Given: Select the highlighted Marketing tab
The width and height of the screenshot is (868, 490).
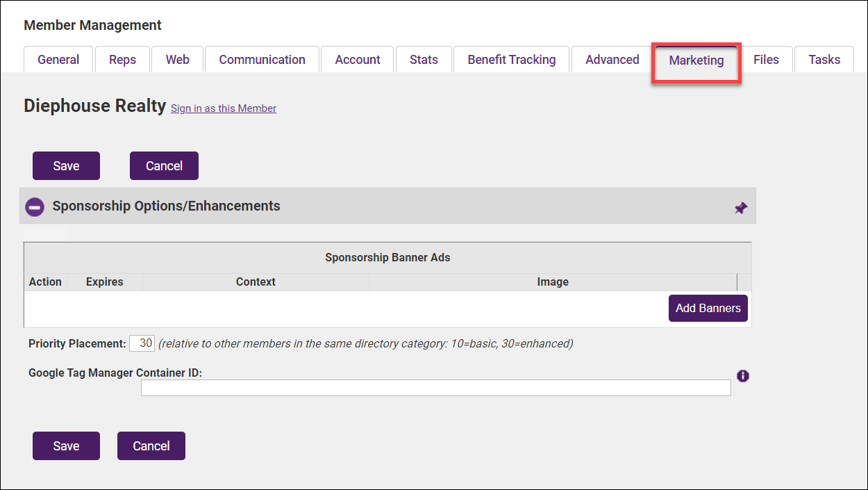Looking at the screenshot, I should [x=696, y=60].
